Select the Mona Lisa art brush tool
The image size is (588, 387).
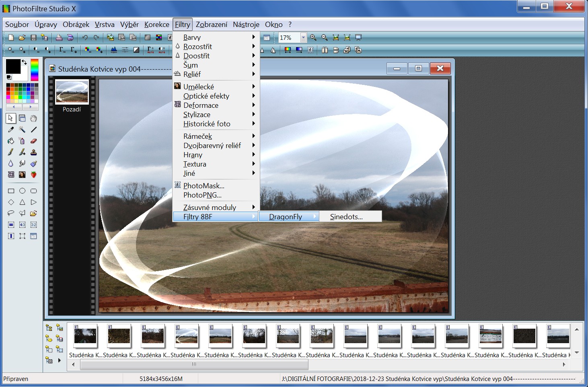22,175
